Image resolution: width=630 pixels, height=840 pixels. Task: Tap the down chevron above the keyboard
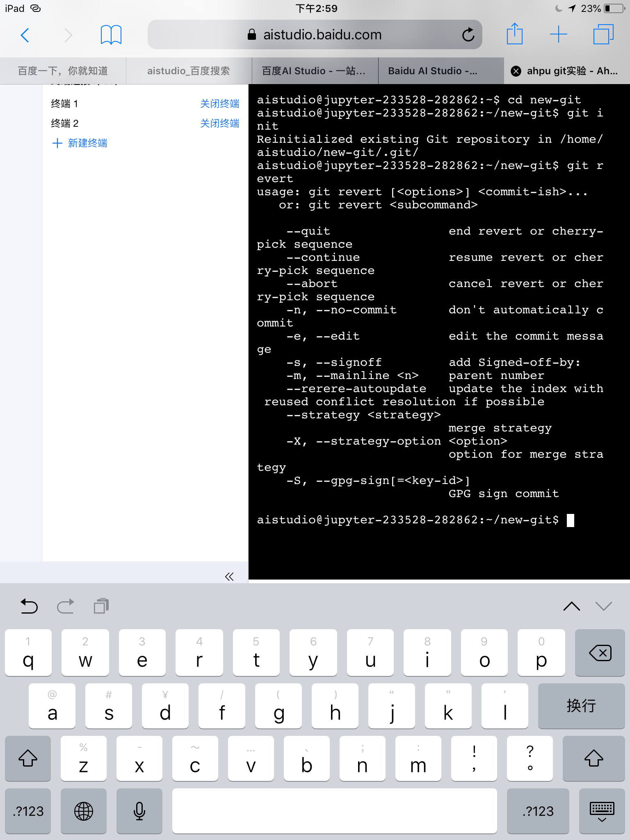point(603,606)
